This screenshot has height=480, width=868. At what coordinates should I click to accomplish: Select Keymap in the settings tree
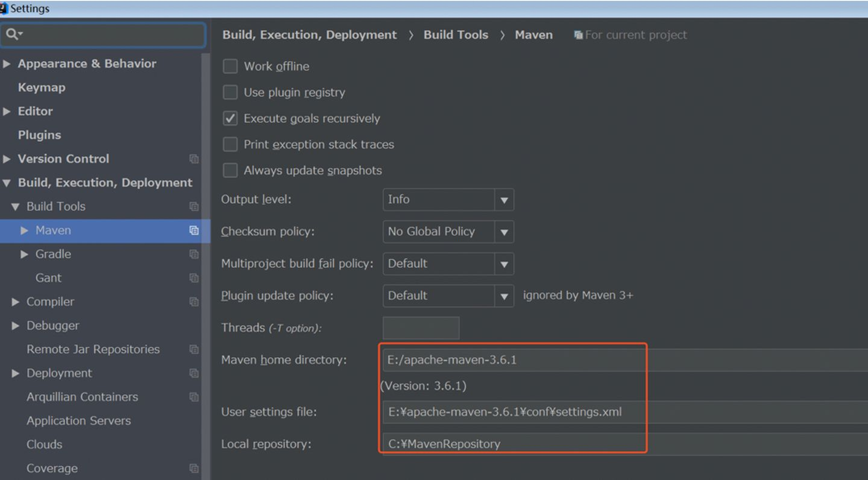[x=42, y=87]
